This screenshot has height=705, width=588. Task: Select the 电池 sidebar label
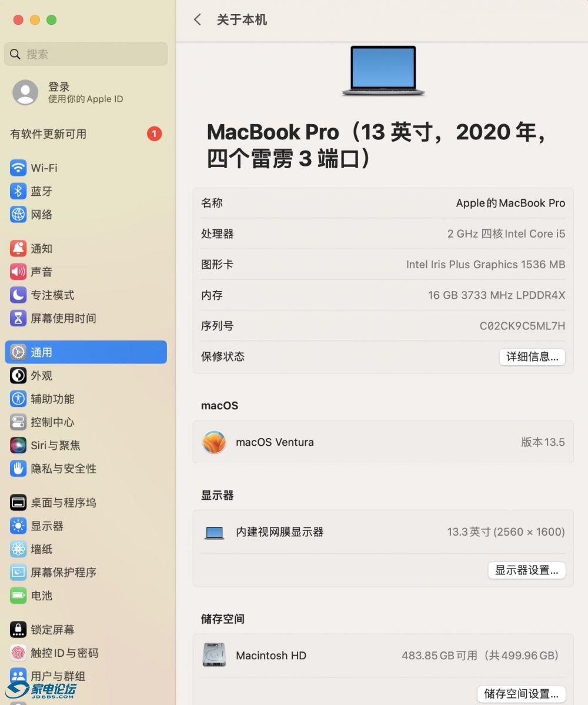click(41, 596)
